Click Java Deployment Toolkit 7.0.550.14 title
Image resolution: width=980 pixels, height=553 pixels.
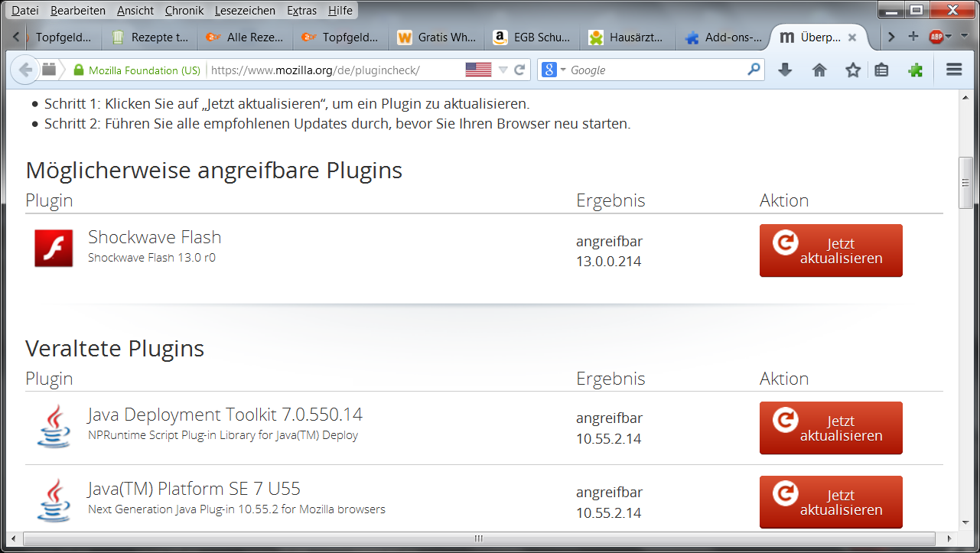tap(225, 415)
